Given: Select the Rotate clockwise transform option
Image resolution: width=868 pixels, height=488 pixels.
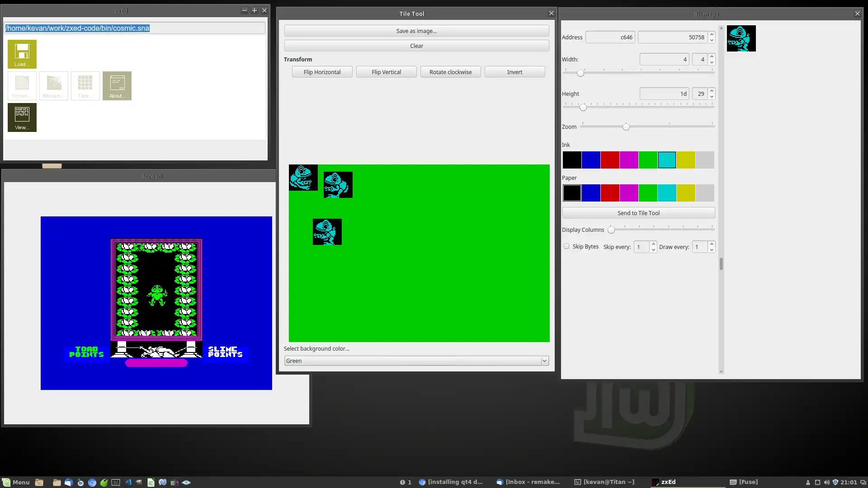Looking at the screenshot, I should tap(450, 72).
